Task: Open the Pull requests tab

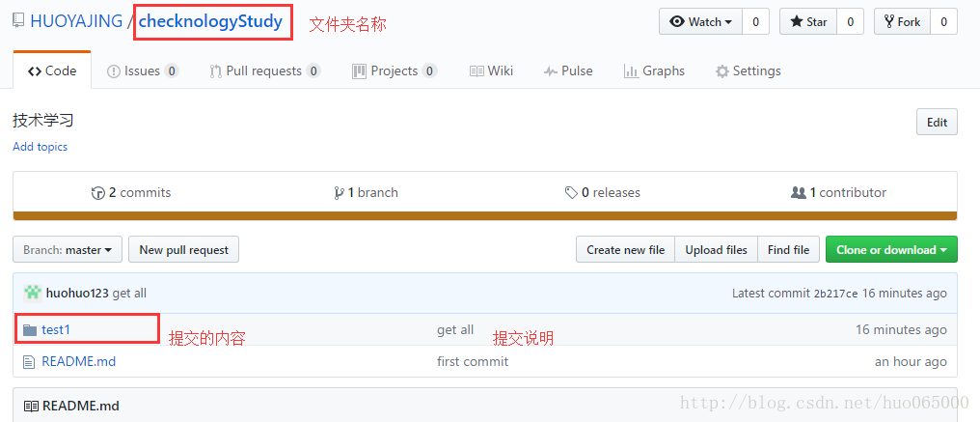Action: point(265,70)
